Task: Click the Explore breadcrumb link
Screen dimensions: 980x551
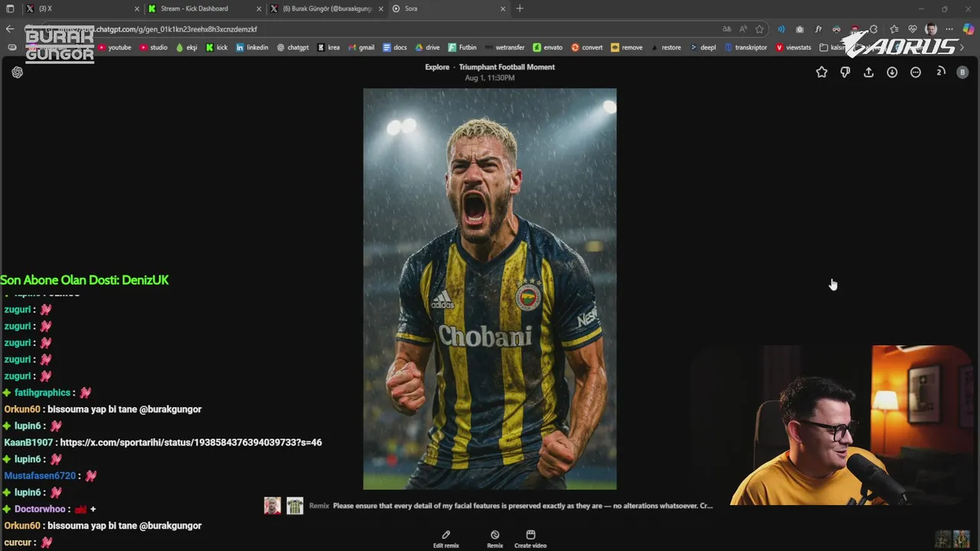Action: 437,67
